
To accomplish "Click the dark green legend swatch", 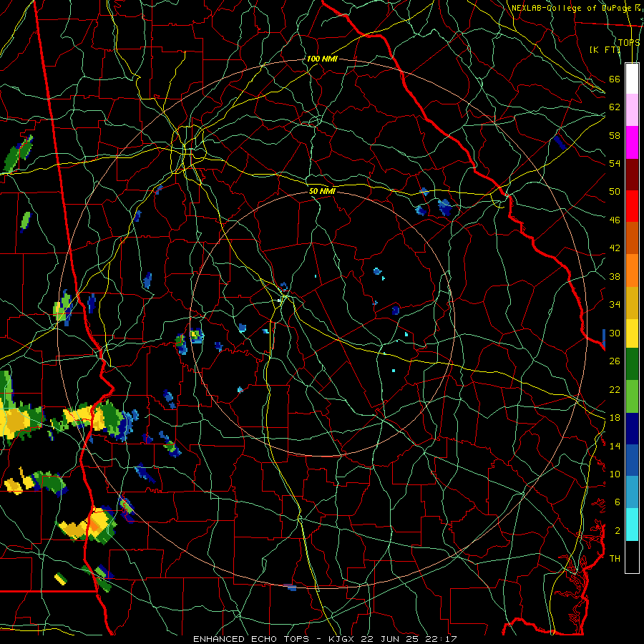I will (632, 364).
